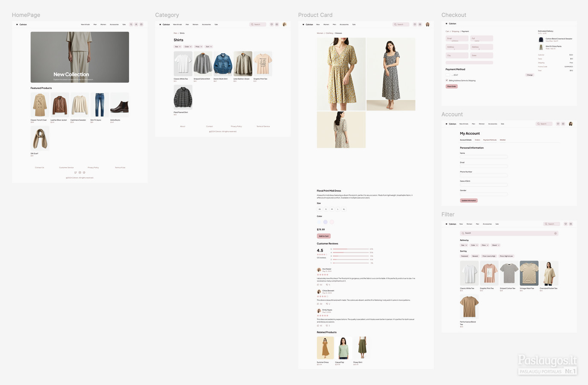Select the Featured sort chip in Filter
Screen dimensions: 588x385
click(464, 256)
